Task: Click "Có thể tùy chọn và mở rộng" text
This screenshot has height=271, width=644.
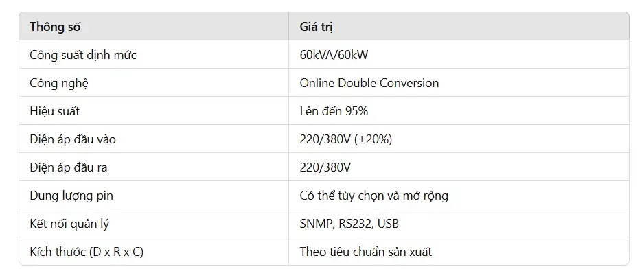Action: (373, 196)
